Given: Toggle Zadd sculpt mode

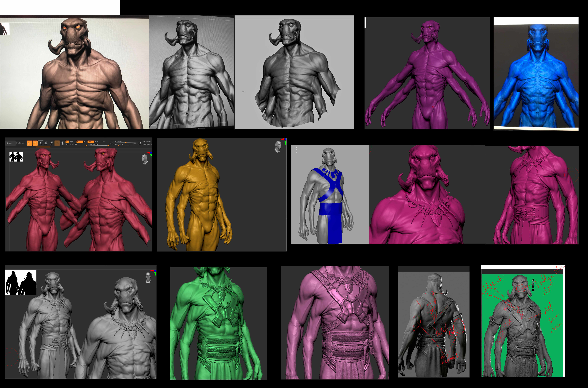Looking at the screenshot, I should (91, 142).
